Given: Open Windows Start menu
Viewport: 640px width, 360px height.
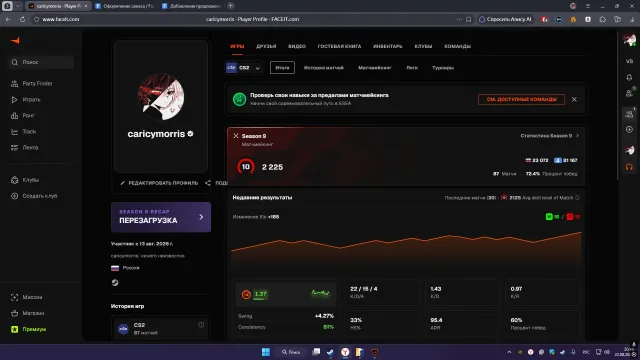Looking at the screenshot, I should click(x=266, y=352).
